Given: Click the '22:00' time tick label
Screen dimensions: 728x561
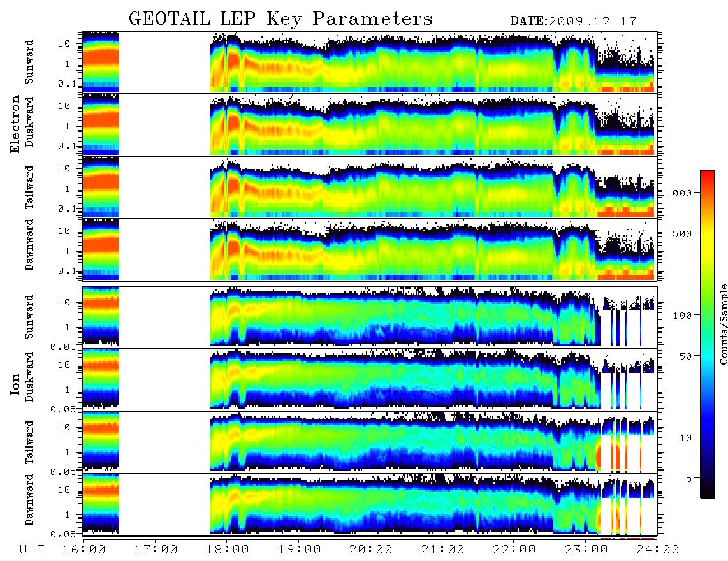Looking at the screenshot, I should [515, 550].
